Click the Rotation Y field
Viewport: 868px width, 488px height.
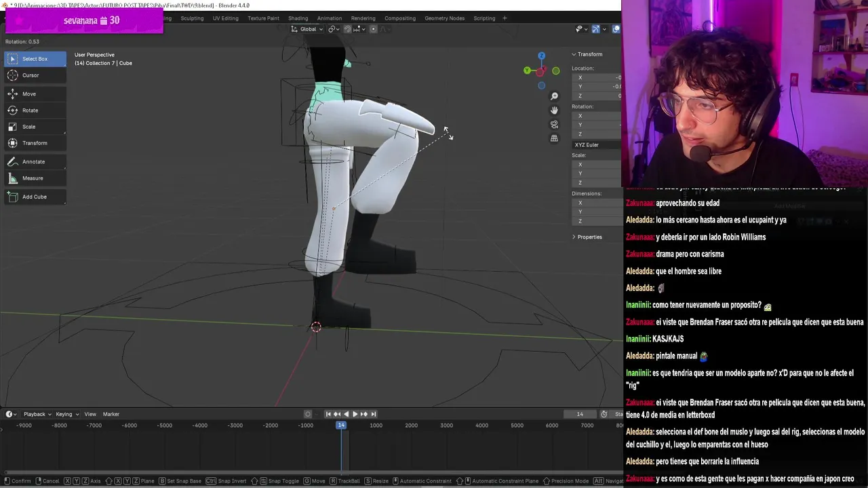(x=597, y=125)
